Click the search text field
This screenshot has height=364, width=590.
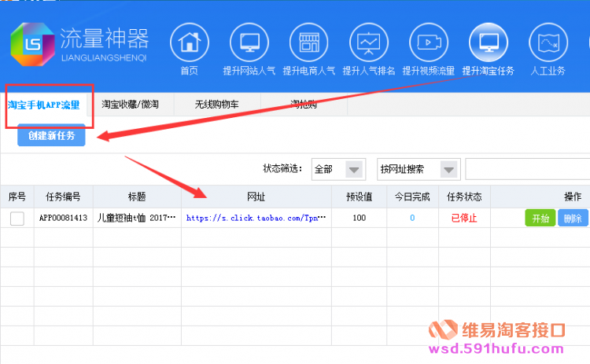(528, 169)
